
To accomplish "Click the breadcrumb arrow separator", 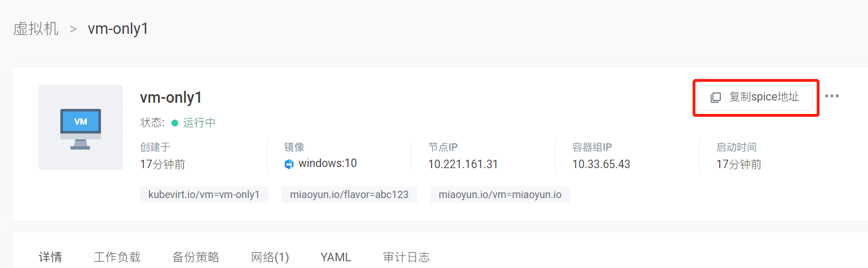I will tap(73, 29).
